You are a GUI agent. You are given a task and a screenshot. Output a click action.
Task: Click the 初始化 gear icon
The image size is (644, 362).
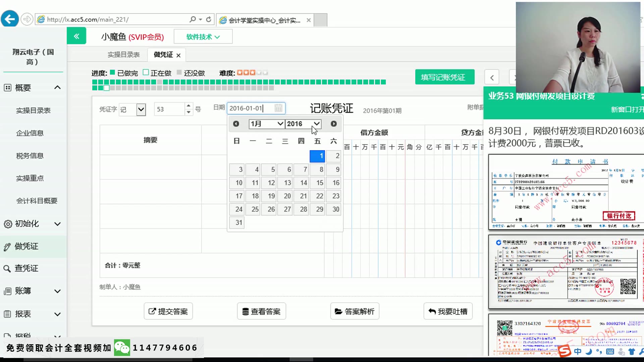(7, 224)
